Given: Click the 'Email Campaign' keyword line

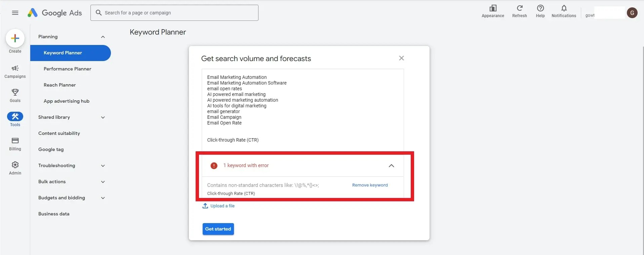Looking at the screenshot, I should [224, 117].
